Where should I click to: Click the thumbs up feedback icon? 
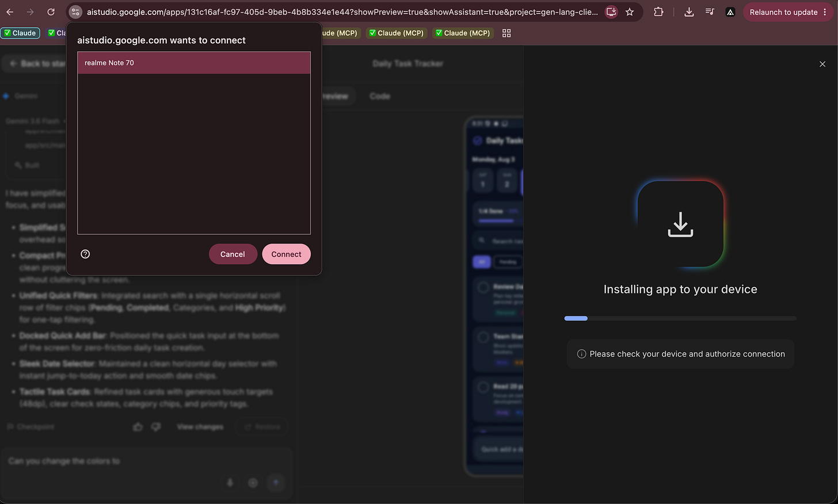point(138,427)
